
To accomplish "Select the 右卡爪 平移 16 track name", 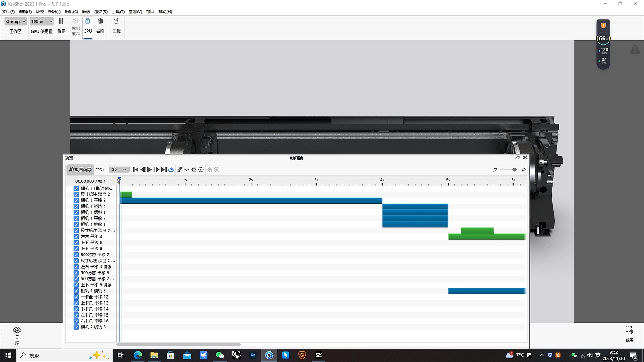I will click(95, 321).
